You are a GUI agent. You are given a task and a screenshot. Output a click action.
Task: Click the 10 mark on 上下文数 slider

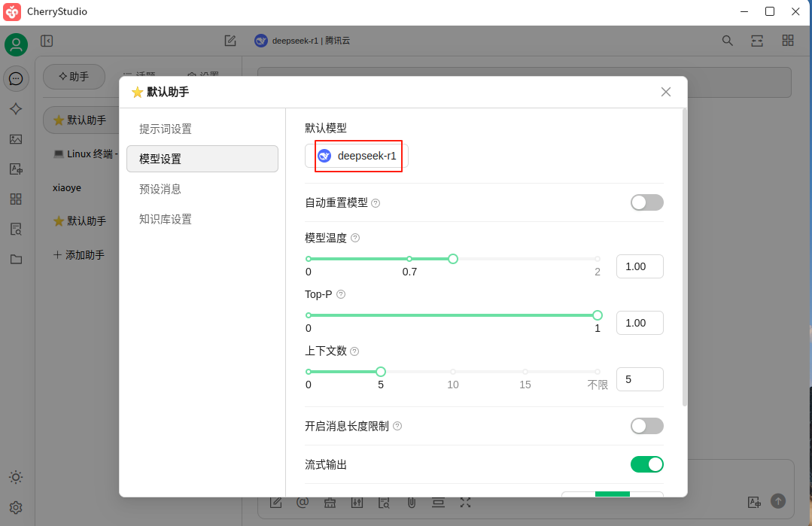click(453, 372)
